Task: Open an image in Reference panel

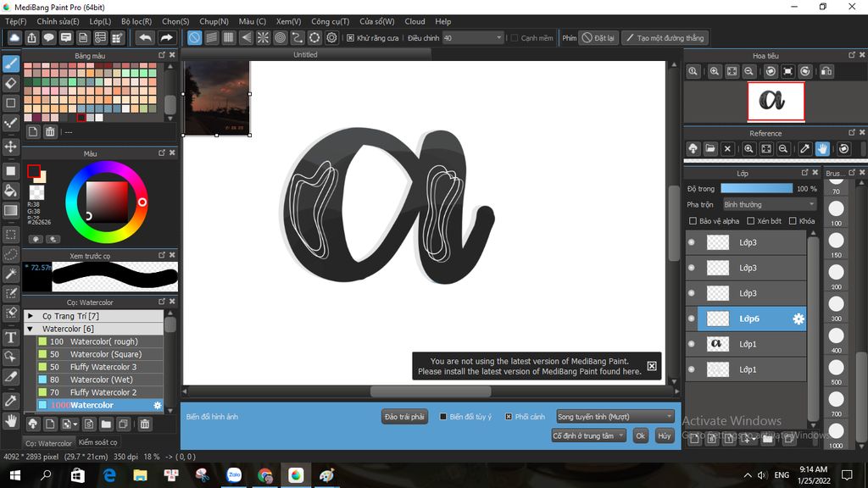Action: pos(710,149)
